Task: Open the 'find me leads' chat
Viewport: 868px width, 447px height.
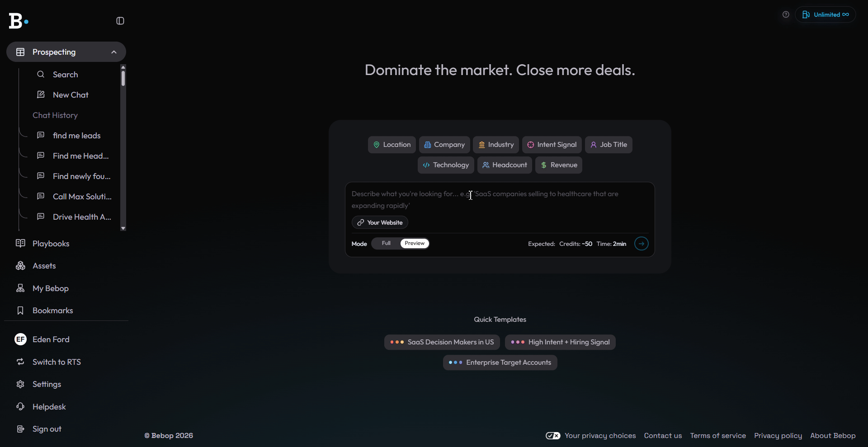Action: coord(76,136)
